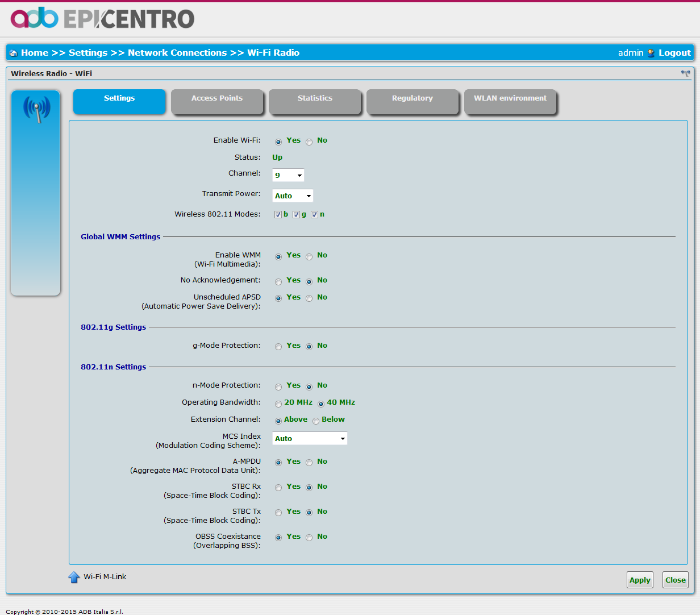Select No for Unscheduled APSD
This screenshot has width=700, height=615.
[309, 298]
